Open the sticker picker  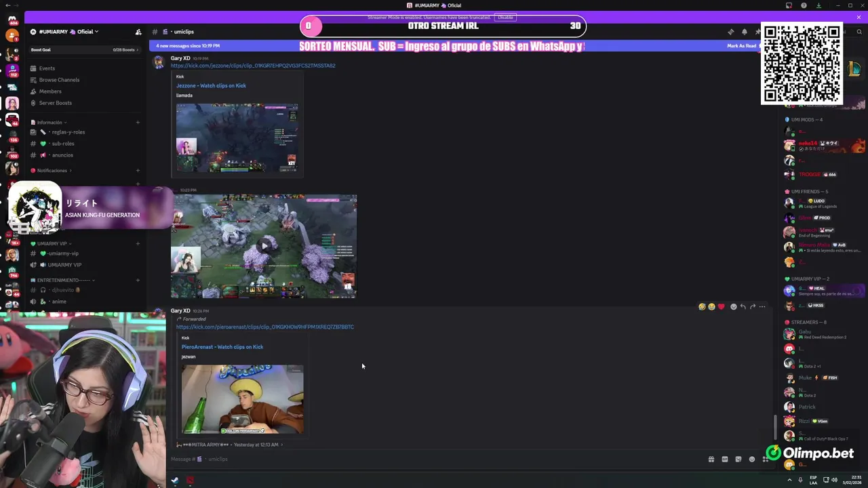[738, 460]
